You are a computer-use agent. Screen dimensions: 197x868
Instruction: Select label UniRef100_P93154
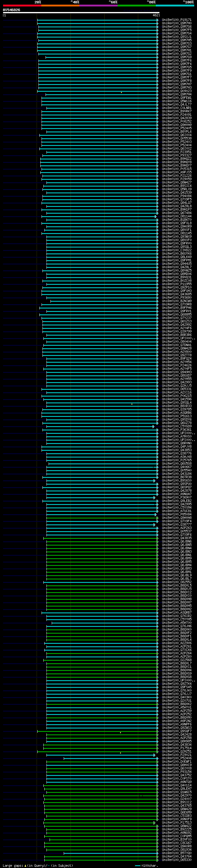coord(176,772)
